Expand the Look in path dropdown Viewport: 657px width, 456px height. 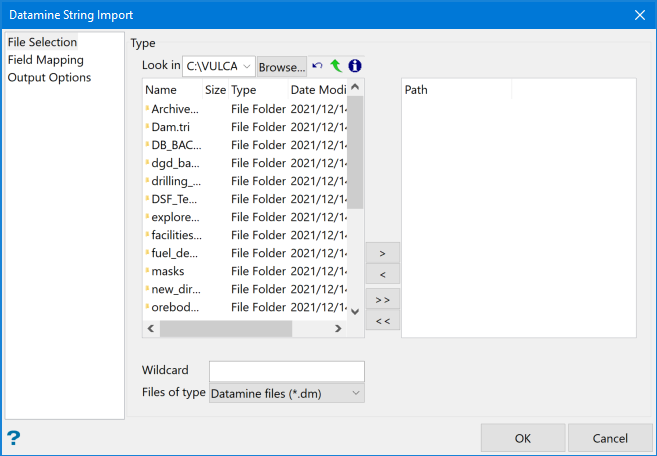click(x=247, y=67)
